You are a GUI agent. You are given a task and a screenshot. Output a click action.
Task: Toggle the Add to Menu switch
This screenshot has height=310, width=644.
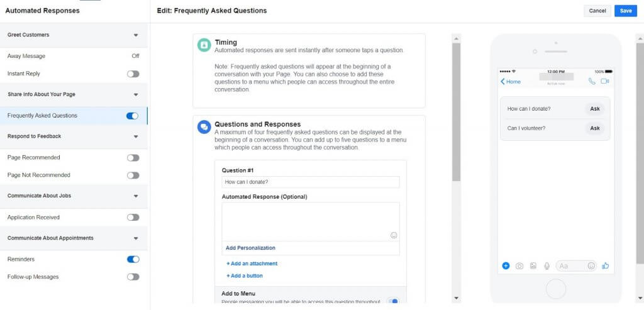click(x=393, y=302)
